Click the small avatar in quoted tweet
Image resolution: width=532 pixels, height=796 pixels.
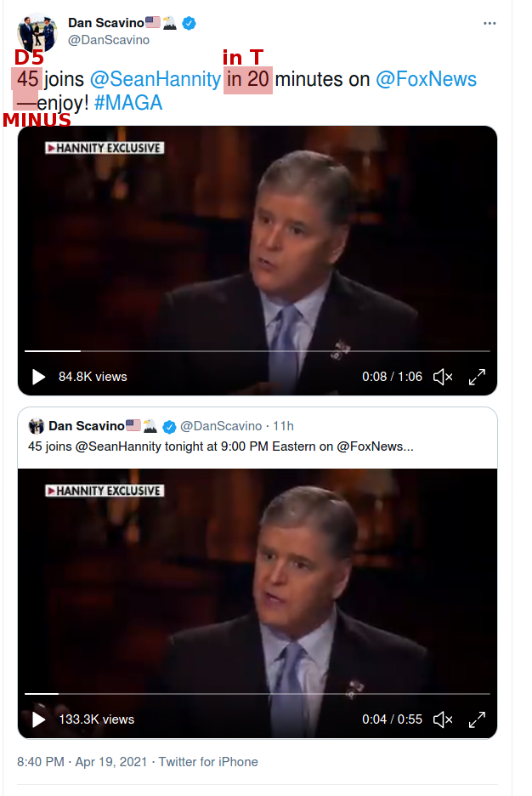click(36, 426)
